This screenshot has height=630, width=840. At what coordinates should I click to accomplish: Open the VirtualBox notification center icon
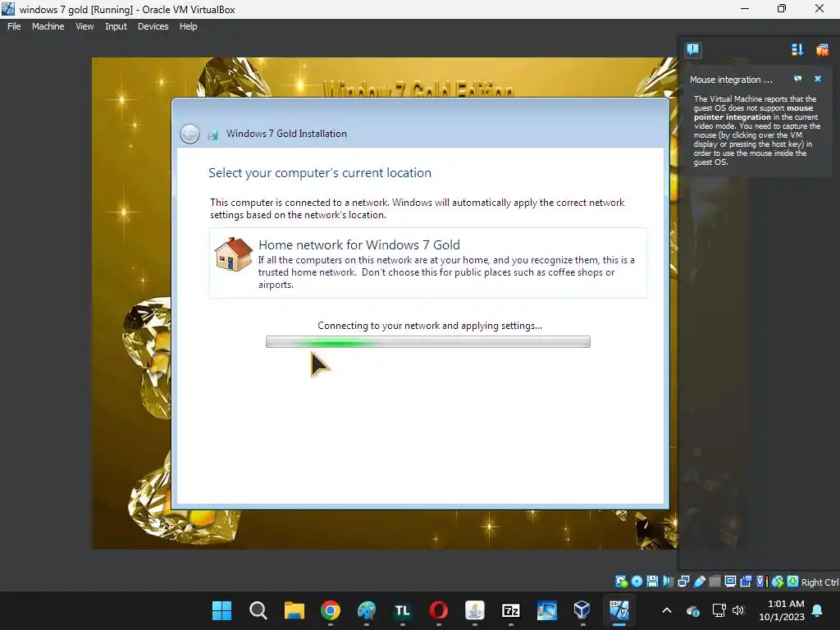692,50
